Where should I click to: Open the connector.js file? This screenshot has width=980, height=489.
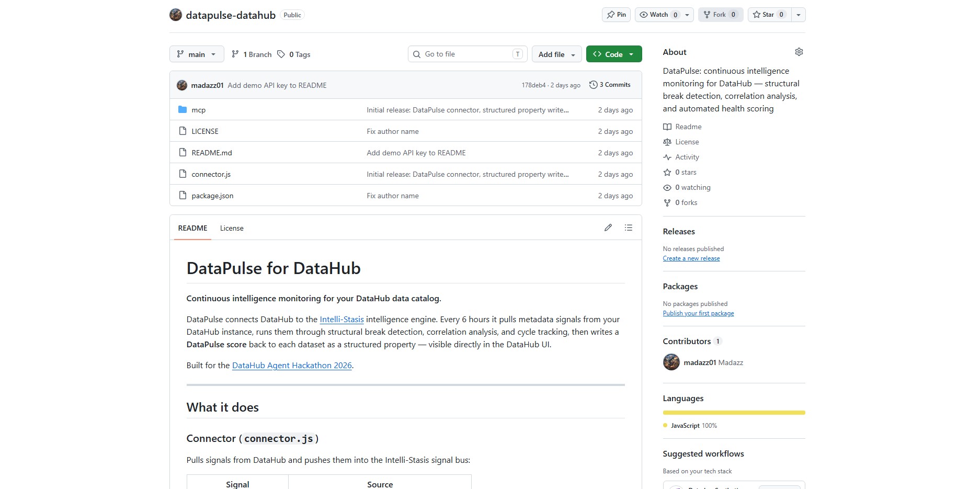[211, 174]
